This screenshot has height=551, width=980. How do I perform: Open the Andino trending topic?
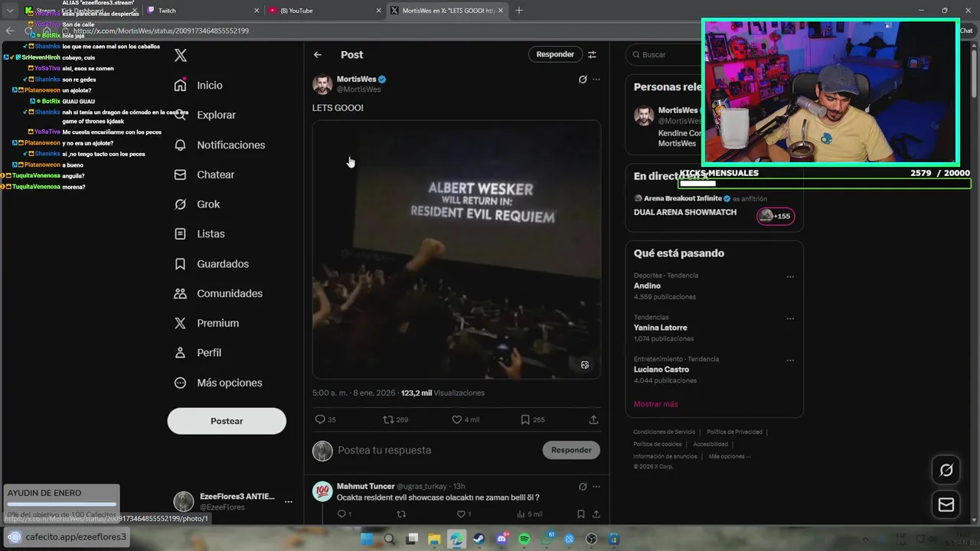click(647, 285)
